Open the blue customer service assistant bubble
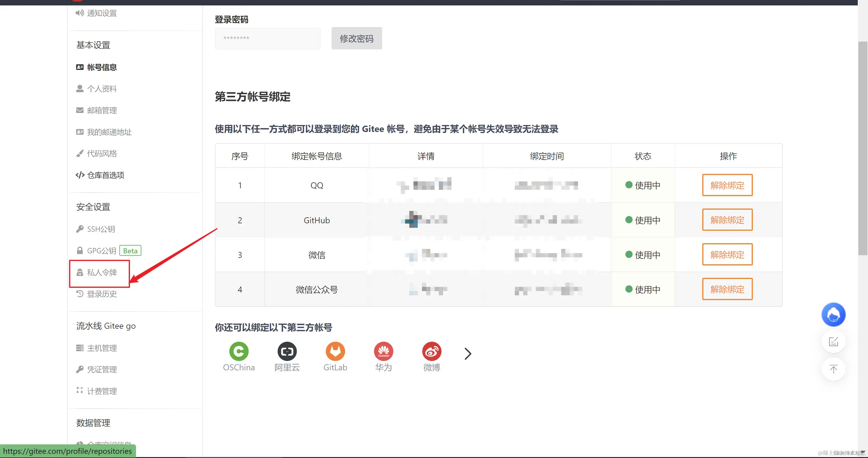 click(x=833, y=314)
